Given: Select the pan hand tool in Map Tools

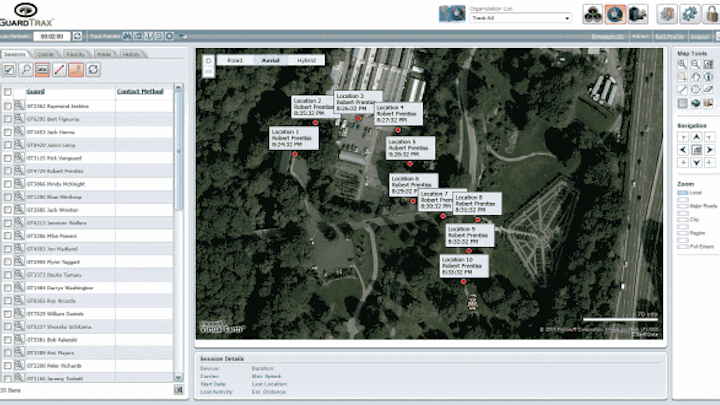Looking at the screenshot, I should 696,77.
